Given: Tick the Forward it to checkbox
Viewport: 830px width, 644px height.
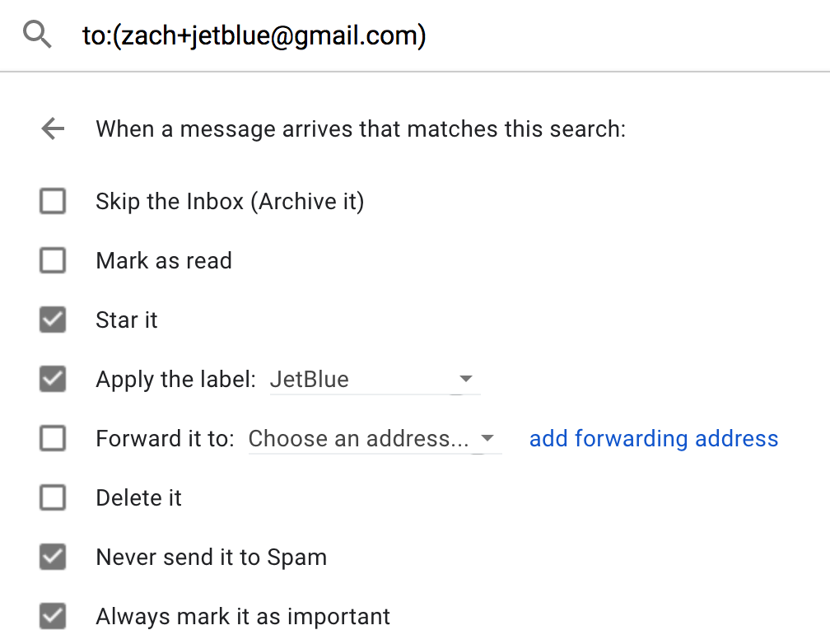Looking at the screenshot, I should (53, 438).
